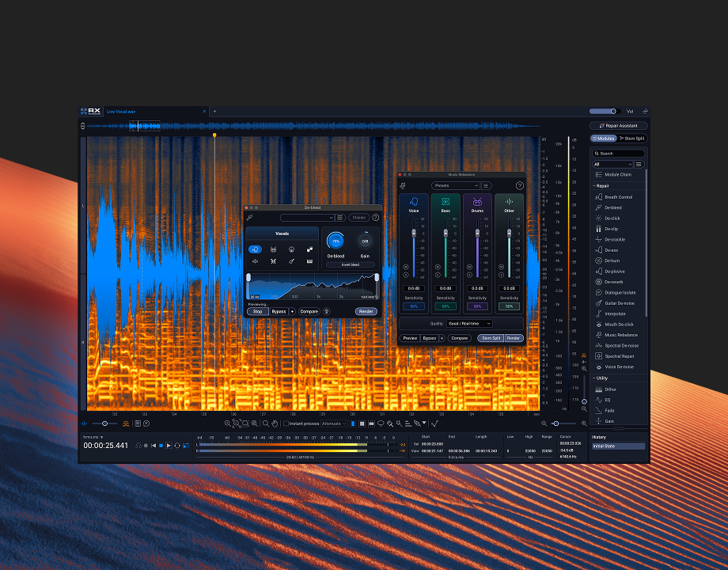Solo the Voice channel in Music Rebalance

tap(406, 275)
